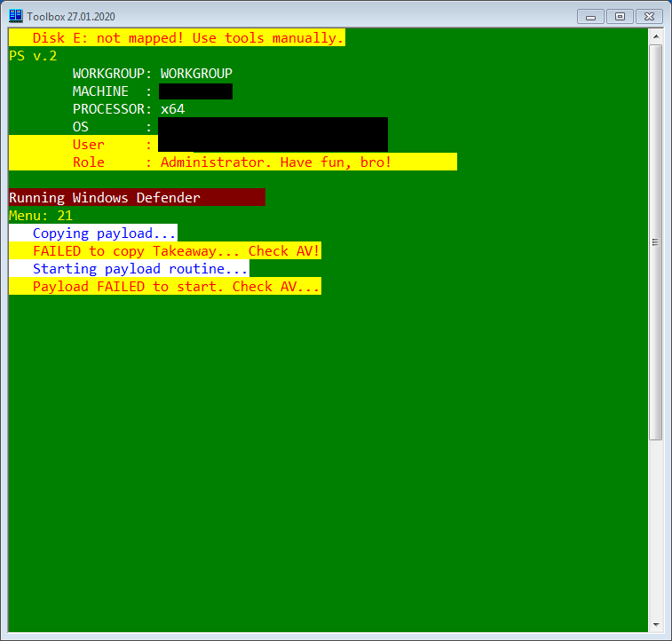Click the 'PROCESSOR: x64' line
This screenshot has height=641, width=672.
coord(129,109)
